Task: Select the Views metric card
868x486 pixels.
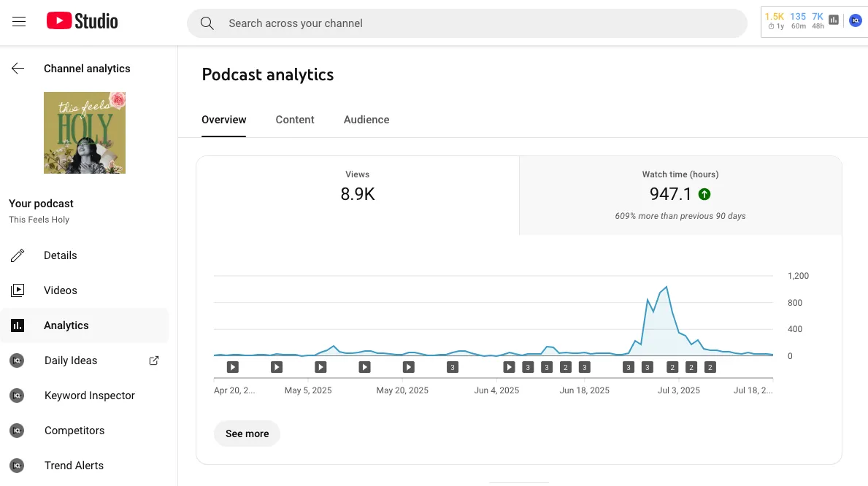Action: tap(358, 196)
